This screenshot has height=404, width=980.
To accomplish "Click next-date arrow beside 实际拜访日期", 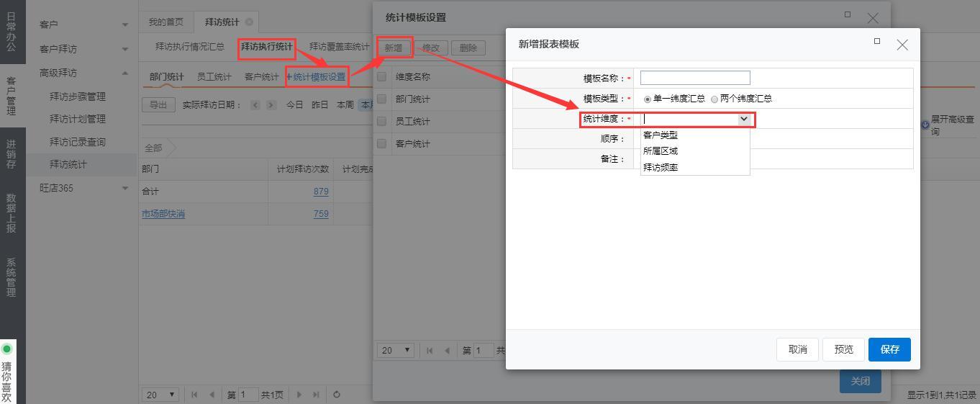I will click(271, 105).
